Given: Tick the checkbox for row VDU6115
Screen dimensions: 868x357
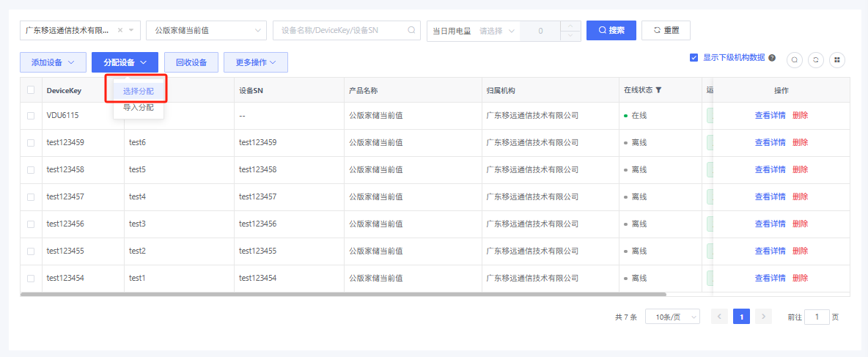Looking at the screenshot, I should pyautogui.click(x=31, y=116).
